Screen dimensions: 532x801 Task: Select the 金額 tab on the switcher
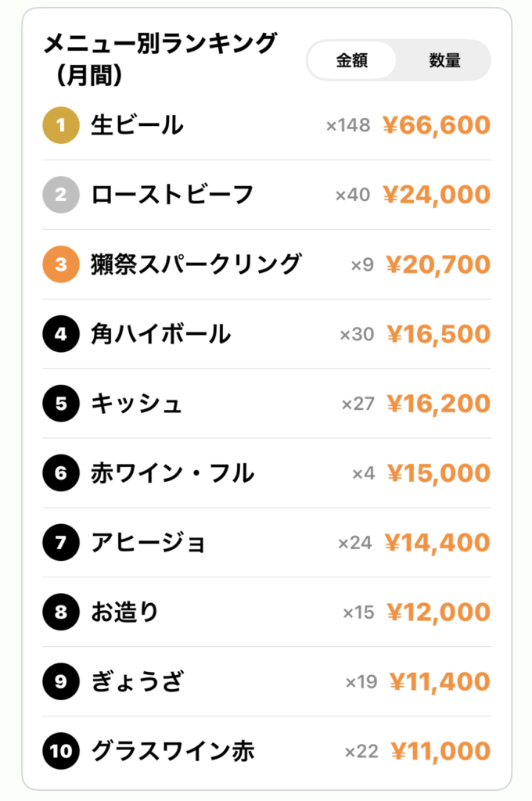tap(351, 59)
